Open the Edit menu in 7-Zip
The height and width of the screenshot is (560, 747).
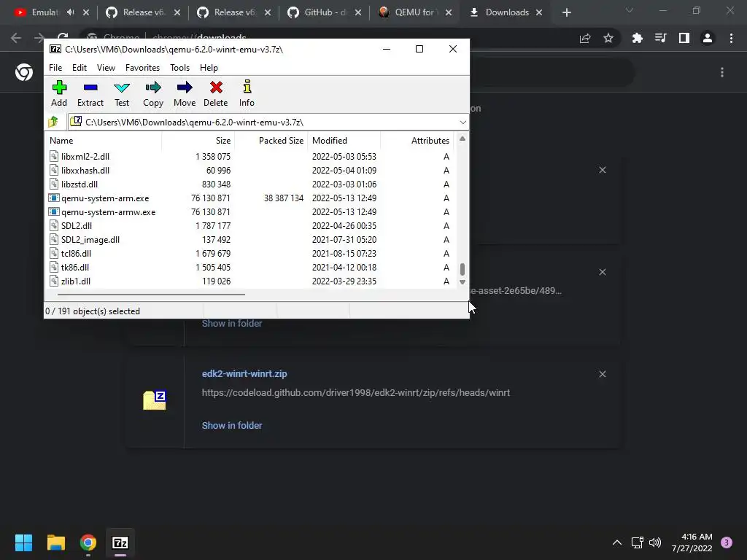click(79, 68)
